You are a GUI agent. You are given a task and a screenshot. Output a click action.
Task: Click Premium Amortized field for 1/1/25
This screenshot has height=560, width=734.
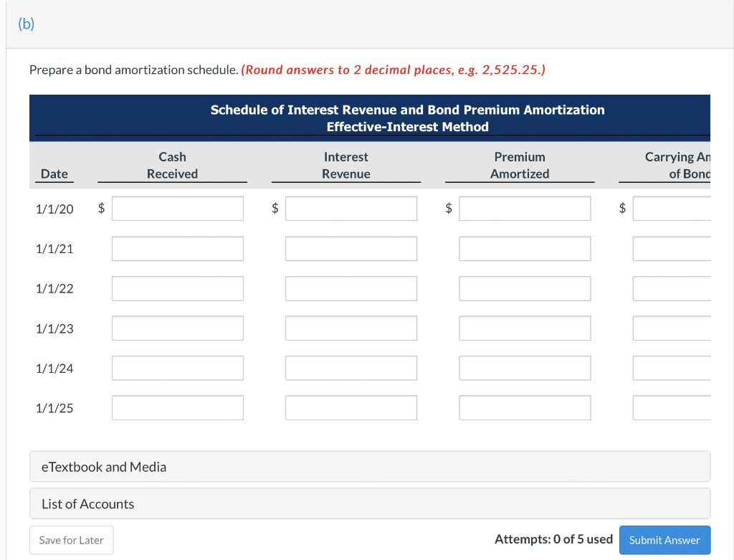(x=525, y=408)
